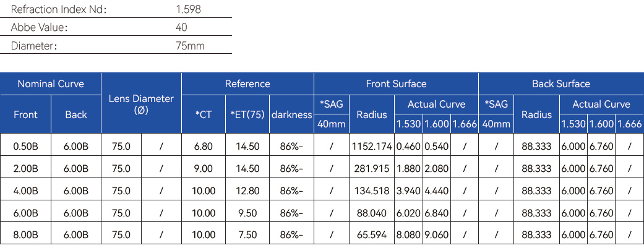Select the 8.00B front curve cell
644x248 pixels.
[x=25, y=235]
